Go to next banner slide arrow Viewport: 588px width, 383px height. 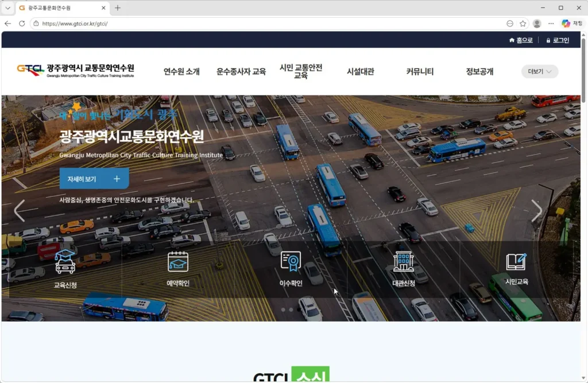pyautogui.click(x=536, y=211)
